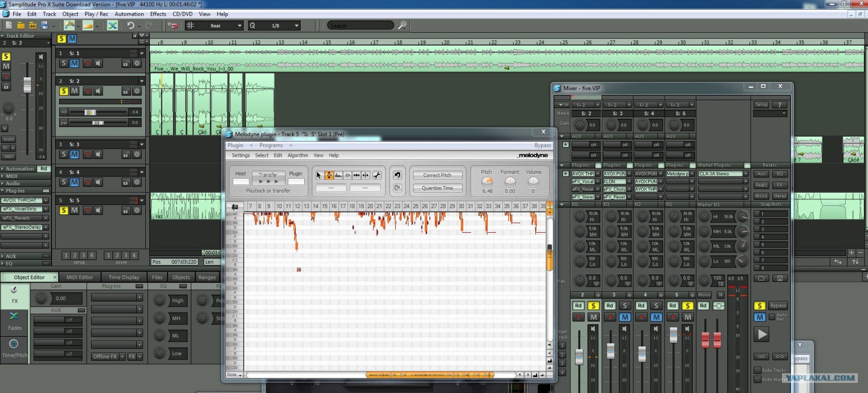The image size is (868, 393).
Task: Click the Bypass button in the Mixer master section
Action: coord(778,305)
